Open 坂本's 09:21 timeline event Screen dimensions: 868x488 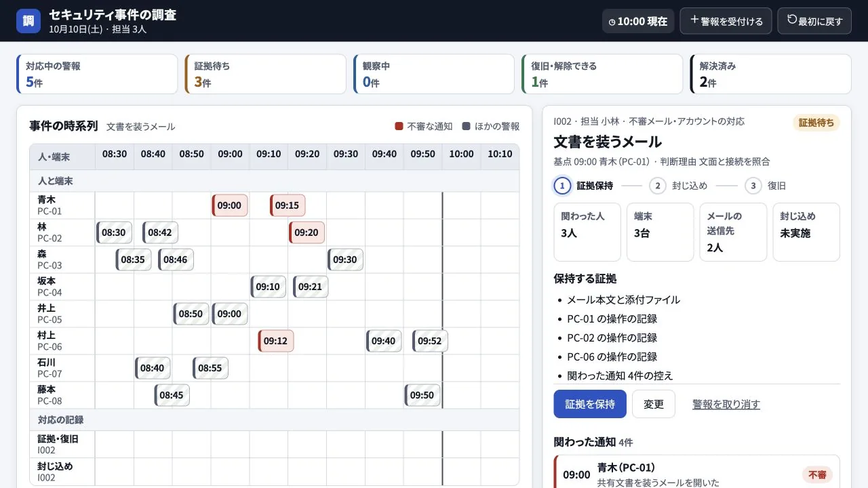point(311,287)
